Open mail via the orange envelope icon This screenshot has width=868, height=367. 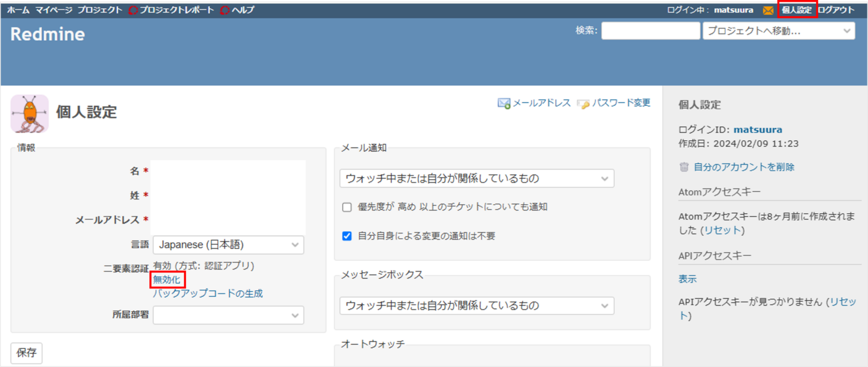(x=769, y=9)
